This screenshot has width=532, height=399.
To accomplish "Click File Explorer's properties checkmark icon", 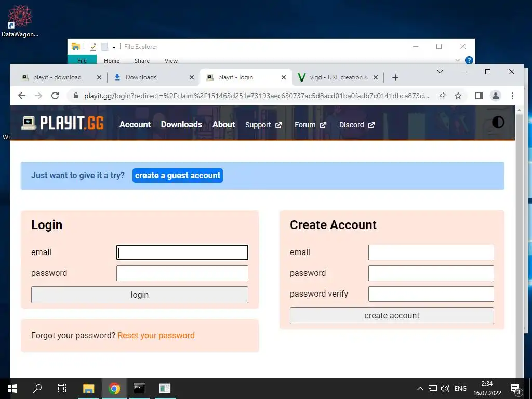I will tap(93, 46).
